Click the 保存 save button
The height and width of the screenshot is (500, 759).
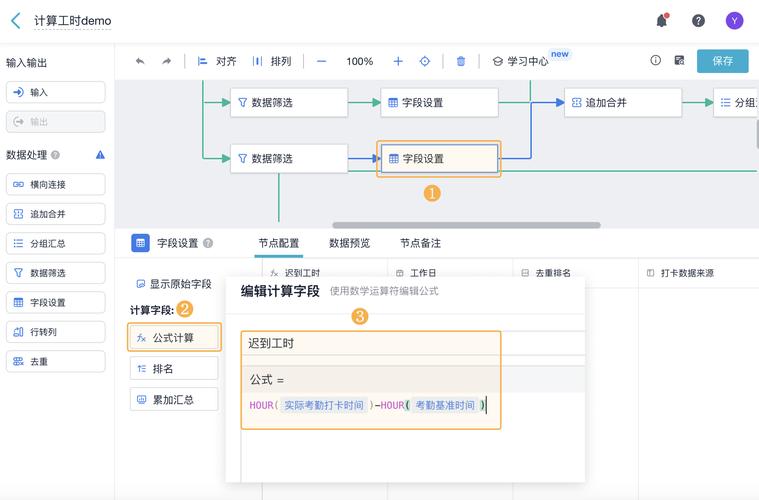tap(723, 61)
